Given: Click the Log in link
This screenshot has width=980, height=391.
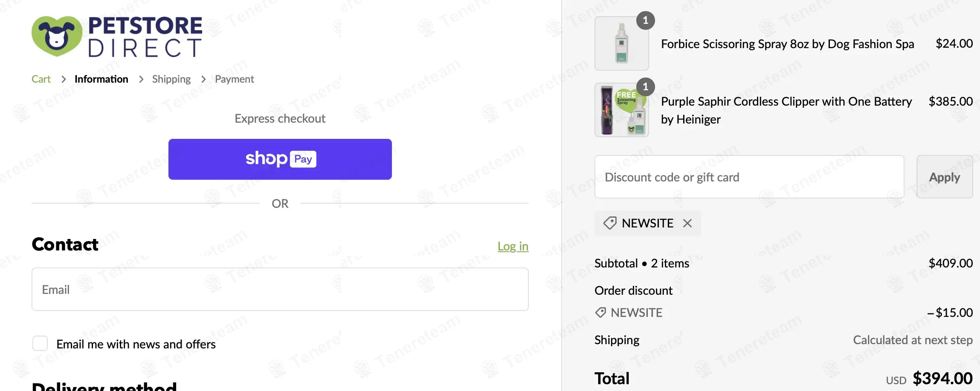Looking at the screenshot, I should [x=513, y=246].
